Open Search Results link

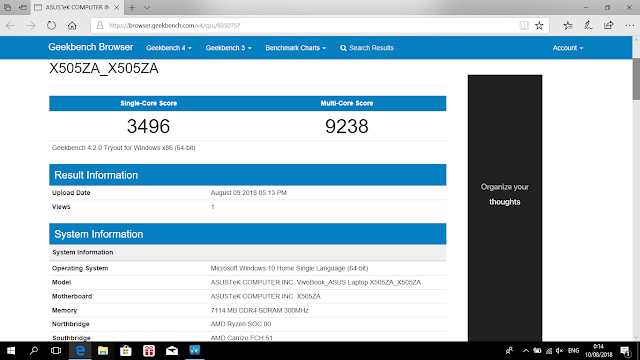(367, 48)
